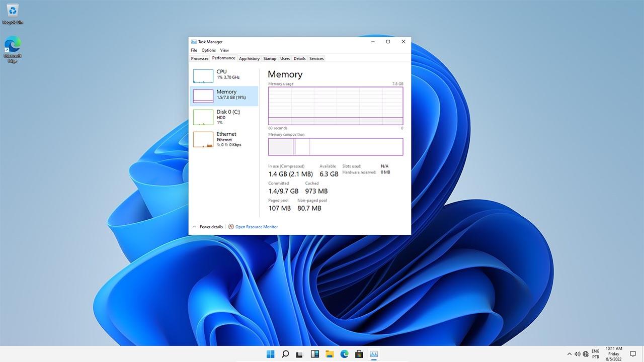644x362 pixels.
Task: Switch to the Startup tab
Action: 270,59
